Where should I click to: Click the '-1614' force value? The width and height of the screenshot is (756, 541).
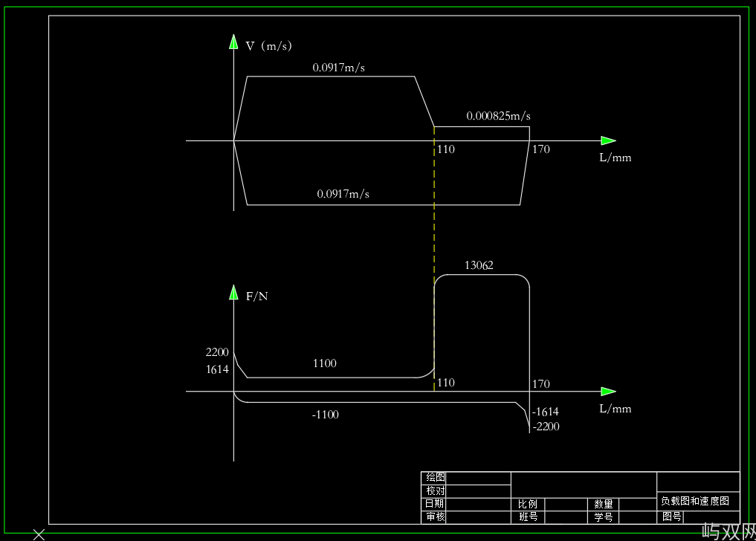(546, 412)
